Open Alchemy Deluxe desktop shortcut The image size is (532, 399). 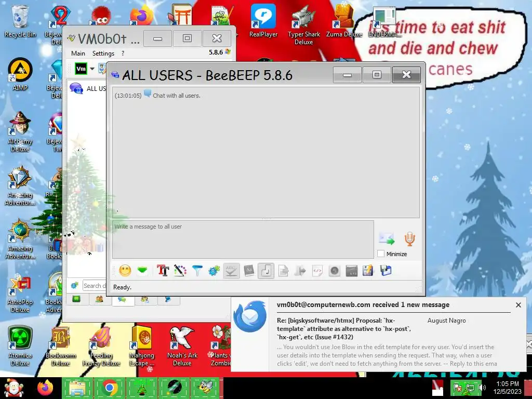[20, 131]
